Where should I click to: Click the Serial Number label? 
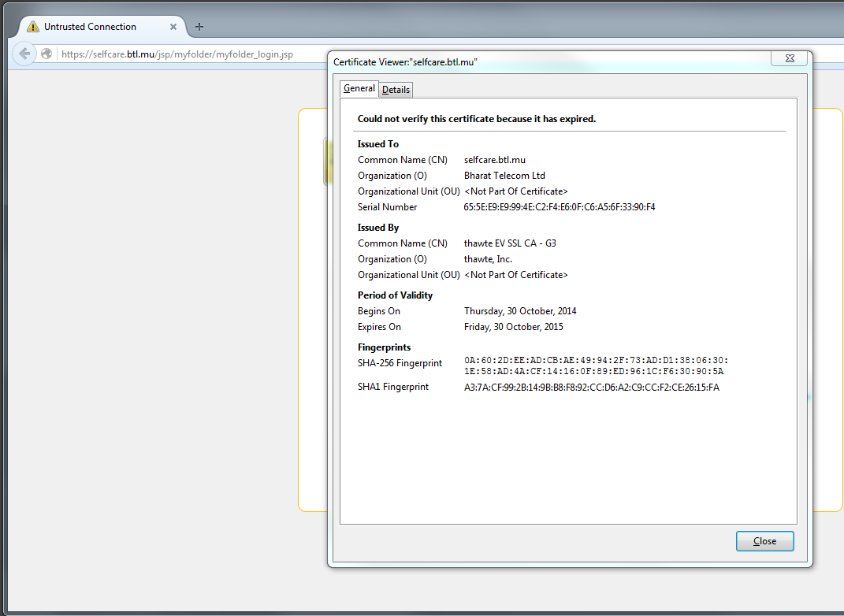387,207
